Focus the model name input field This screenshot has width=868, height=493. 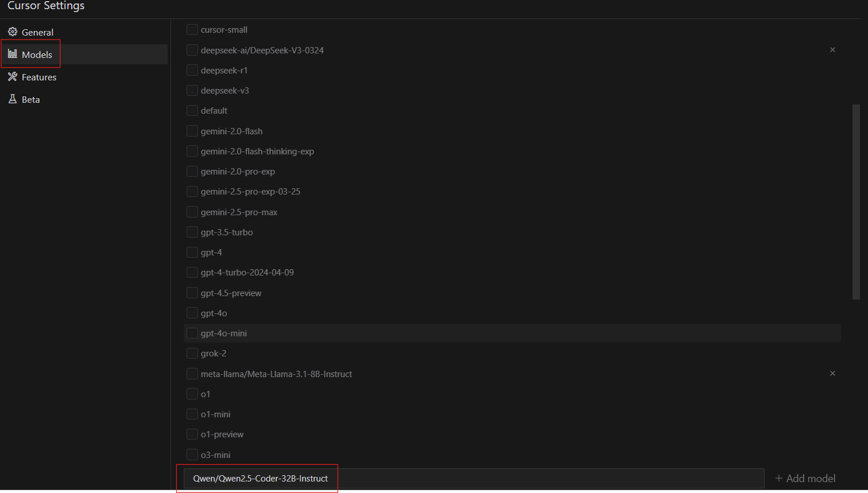pyautogui.click(x=474, y=478)
